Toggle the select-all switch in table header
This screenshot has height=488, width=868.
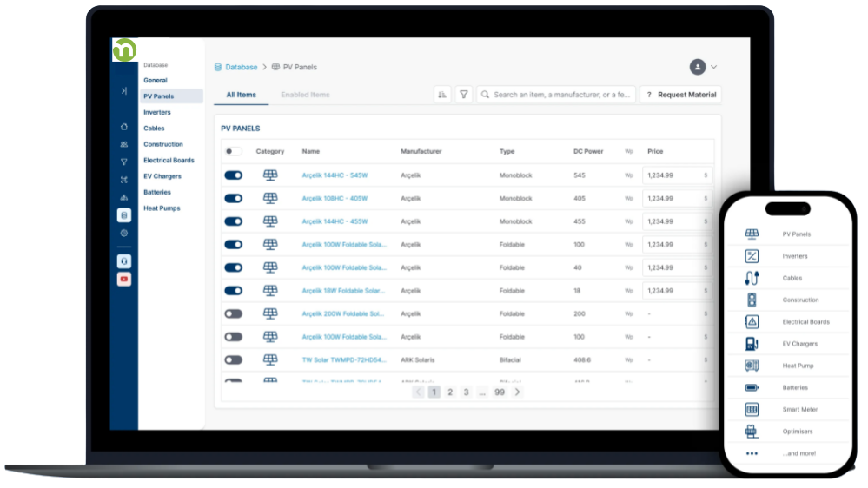(232, 151)
